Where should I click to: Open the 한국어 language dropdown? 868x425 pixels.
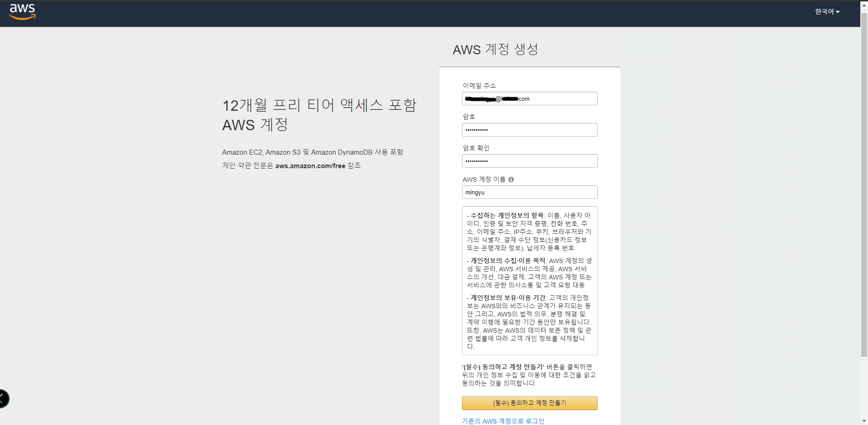pos(827,12)
